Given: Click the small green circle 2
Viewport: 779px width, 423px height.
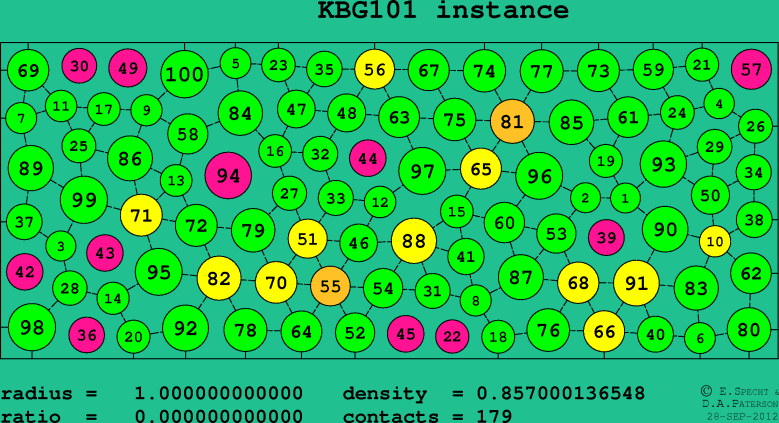Looking at the screenshot, I should pyautogui.click(x=585, y=198).
